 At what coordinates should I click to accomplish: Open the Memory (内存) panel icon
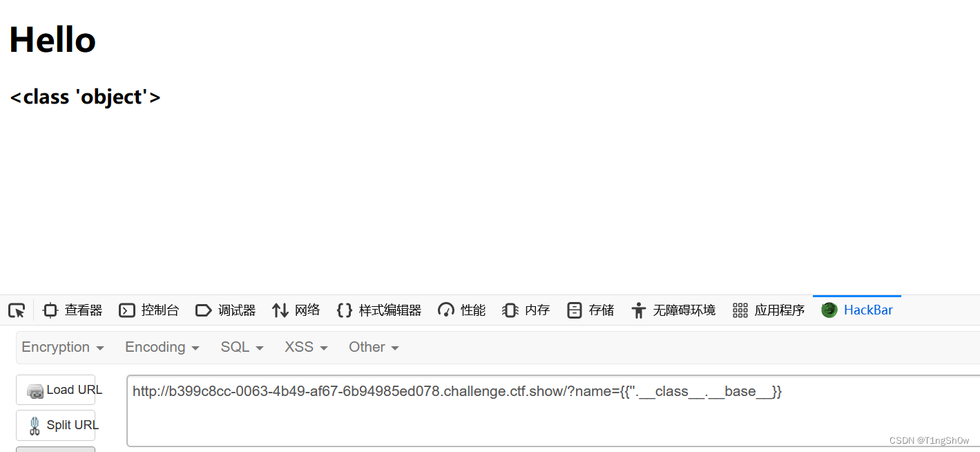510,310
